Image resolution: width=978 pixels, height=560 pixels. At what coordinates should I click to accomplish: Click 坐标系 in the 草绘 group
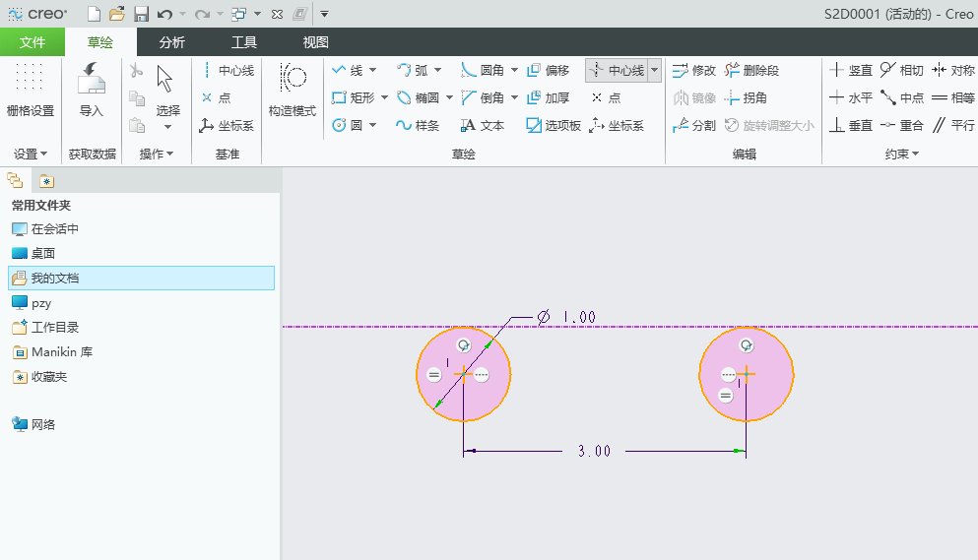617,125
